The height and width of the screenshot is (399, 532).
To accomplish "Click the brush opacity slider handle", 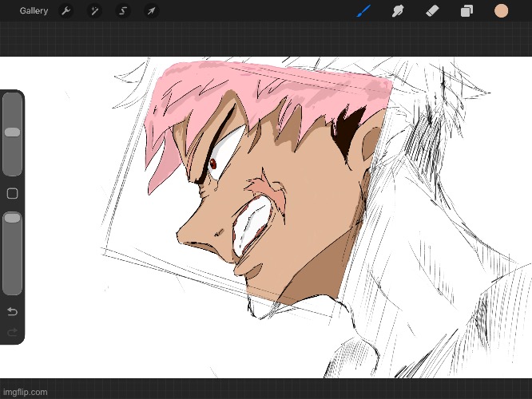I will (12, 218).
